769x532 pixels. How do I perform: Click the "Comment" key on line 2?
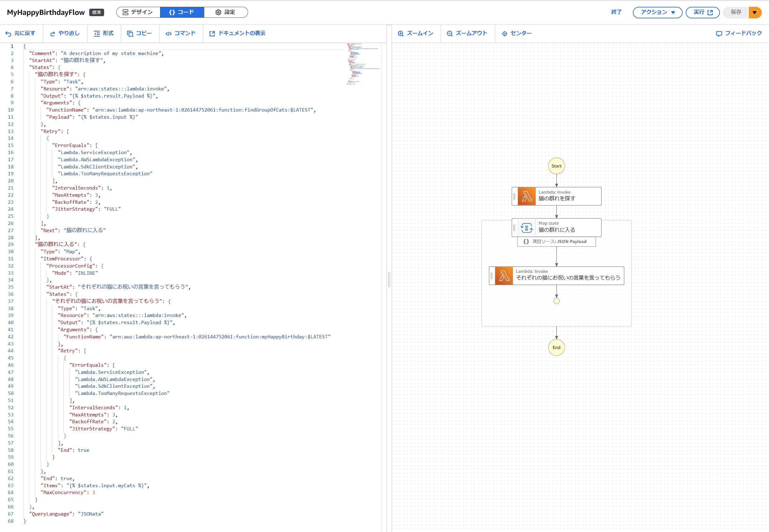click(x=42, y=53)
